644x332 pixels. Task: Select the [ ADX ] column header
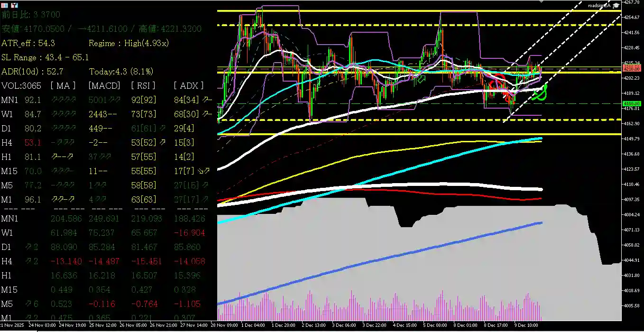click(x=188, y=85)
